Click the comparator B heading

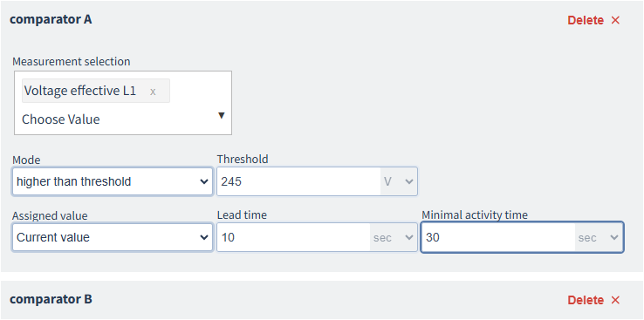[x=51, y=299]
